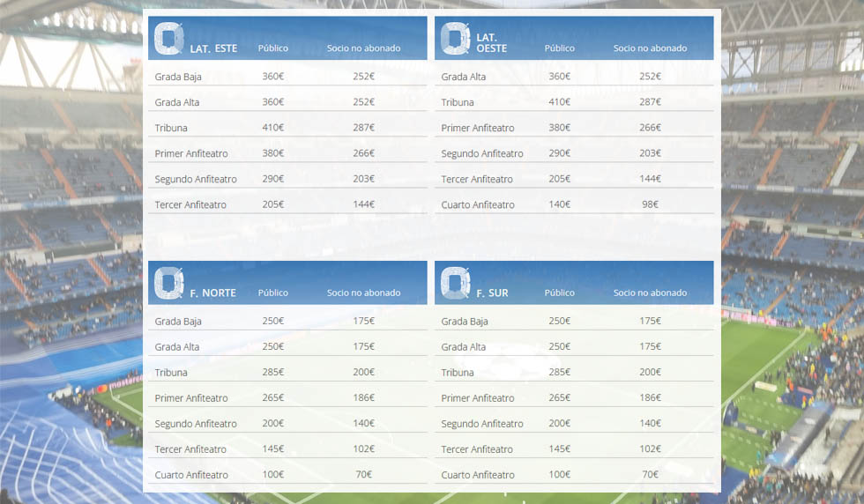Image resolution: width=864 pixels, height=504 pixels.
Task: Click 70€ Cuarto Anfiteatro socio price in F. NORTE
Action: click(x=363, y=474)
